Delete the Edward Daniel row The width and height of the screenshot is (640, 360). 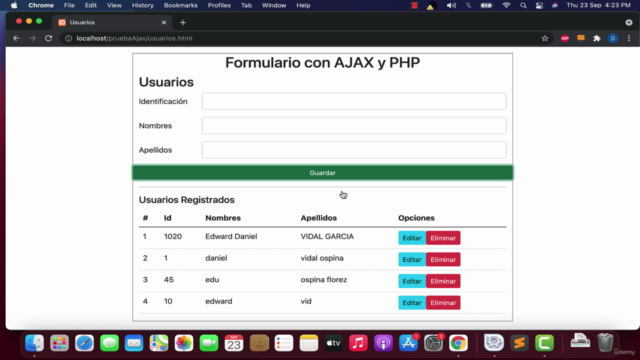[x=443, y=238]
